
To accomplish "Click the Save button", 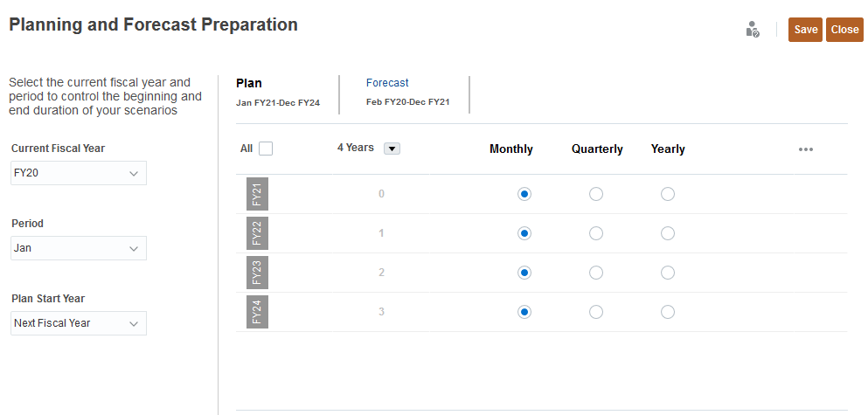I will tap(805, 30).
